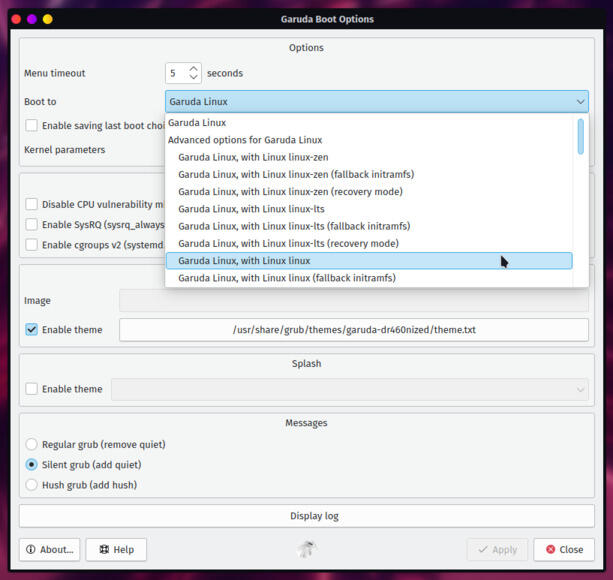The width and height of the screenshot is (613, 580).
Task: Choose Garuda Linux, with Linux linux-lts
Action: pyautogui.click(x=369, y=209)
